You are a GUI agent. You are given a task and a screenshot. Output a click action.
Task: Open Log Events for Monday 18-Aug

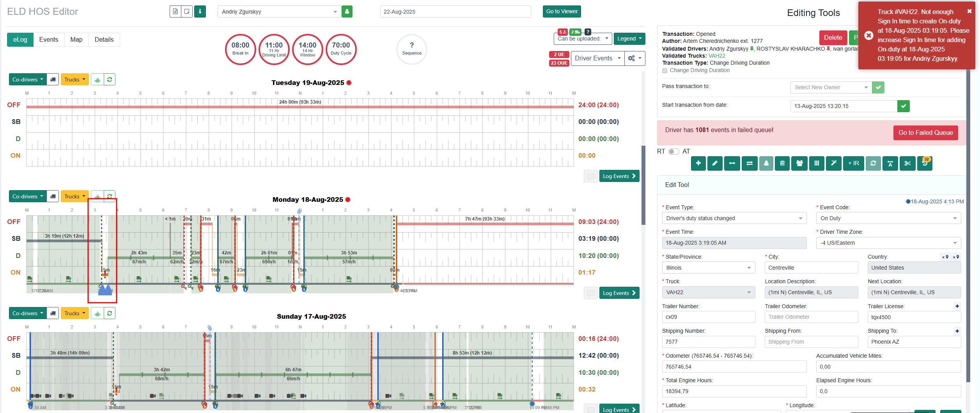pyautogui.click(x=619, y=293)
